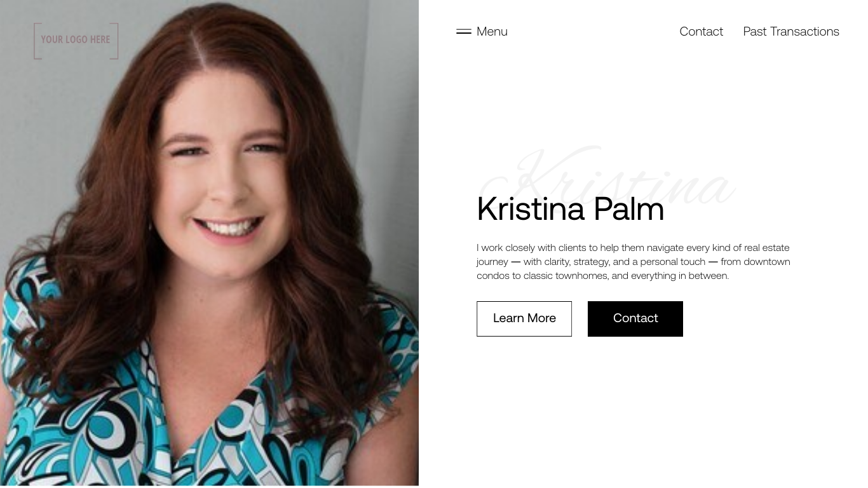Image resolution: width=868 pixels, height=488 pixels.
Task: Click the 'YOUR LOGO HERE' placeholder logo
Action: coord(76,41)
